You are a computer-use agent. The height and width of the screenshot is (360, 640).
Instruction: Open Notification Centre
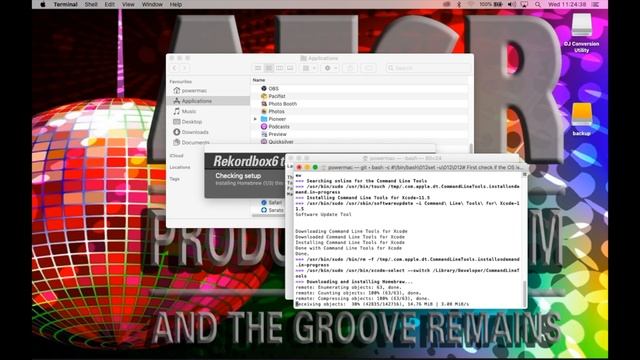595,4
